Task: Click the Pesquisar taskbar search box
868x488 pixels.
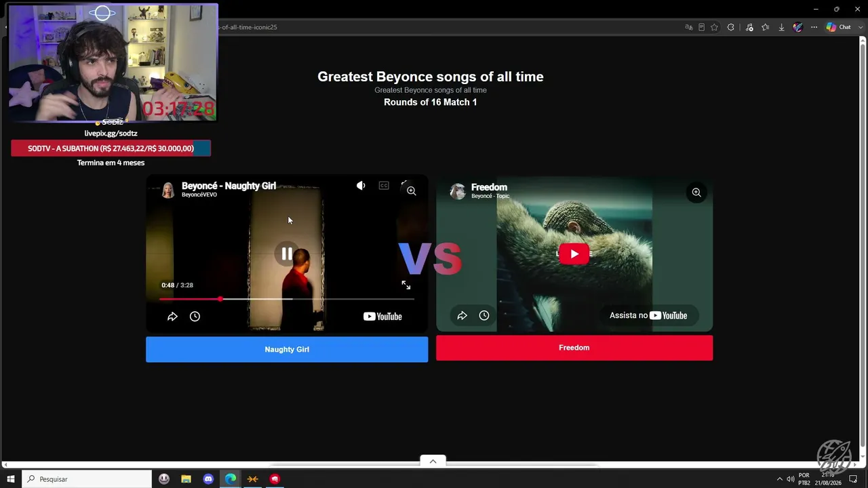Action: pos(87,479)
